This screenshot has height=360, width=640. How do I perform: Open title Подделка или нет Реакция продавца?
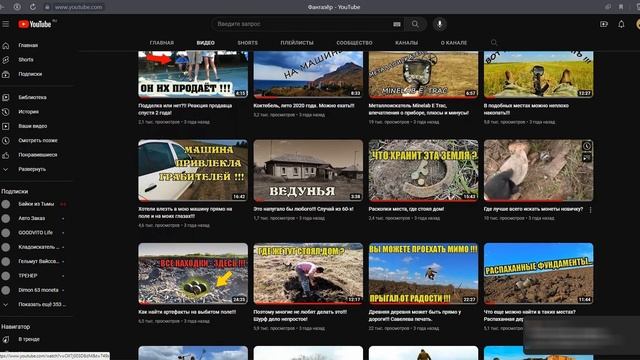point(185,109)
